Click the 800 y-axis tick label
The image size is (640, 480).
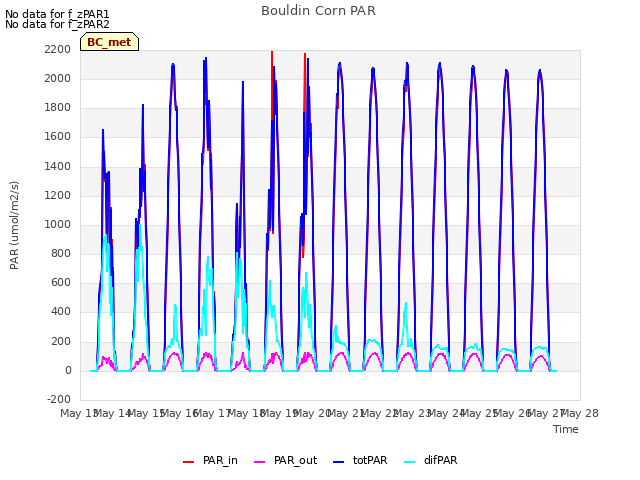tap(61, 253)
